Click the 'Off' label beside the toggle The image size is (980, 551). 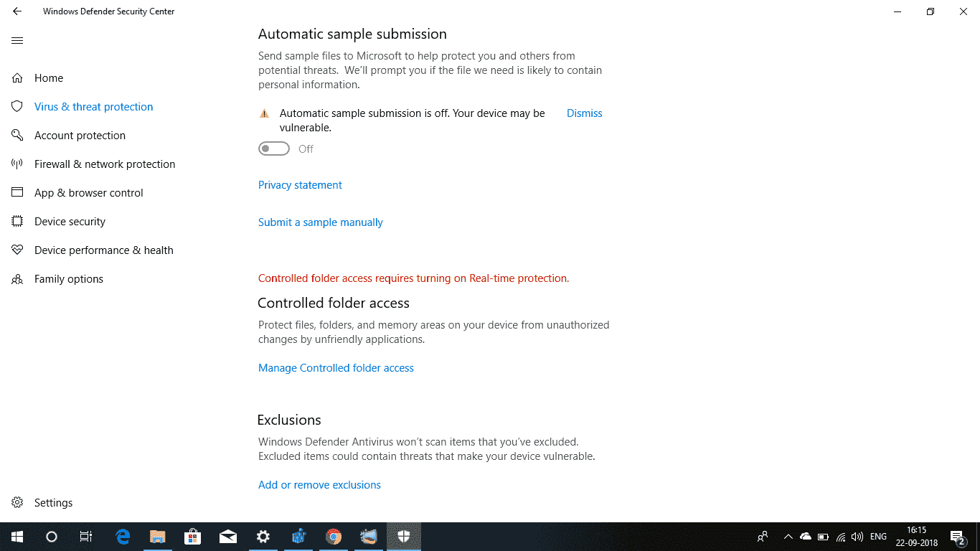click(306, 149)
